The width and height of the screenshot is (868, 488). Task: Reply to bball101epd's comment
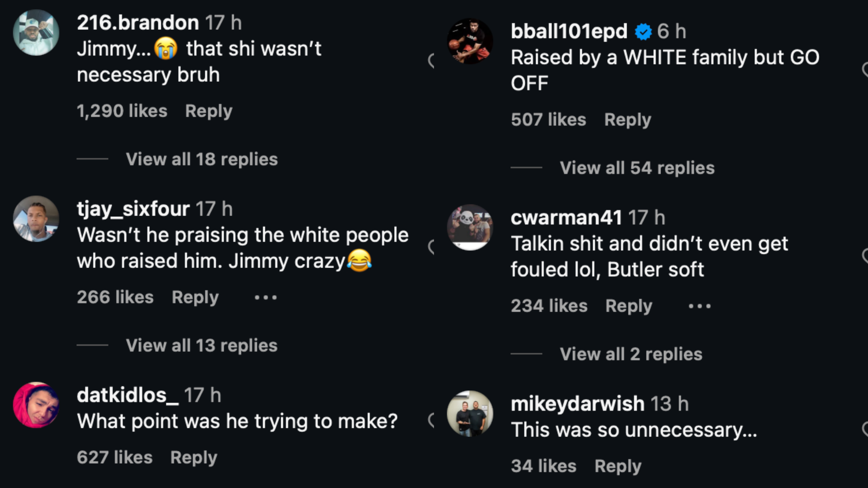point(627,120)
